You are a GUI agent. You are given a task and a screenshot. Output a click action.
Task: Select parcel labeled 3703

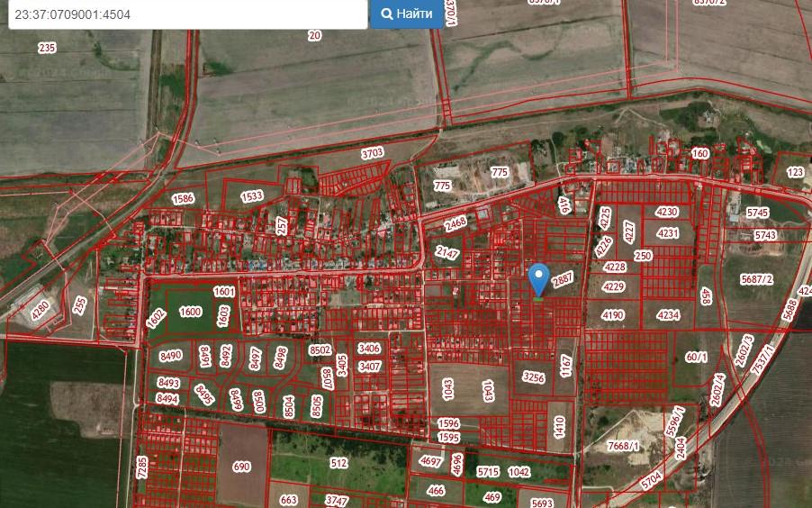372,154
